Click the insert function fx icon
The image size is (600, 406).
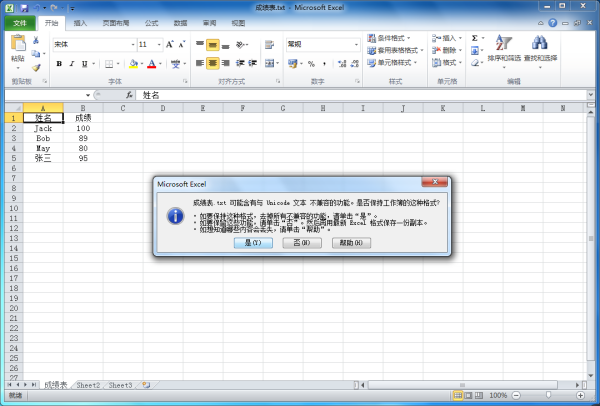point(129,95)
